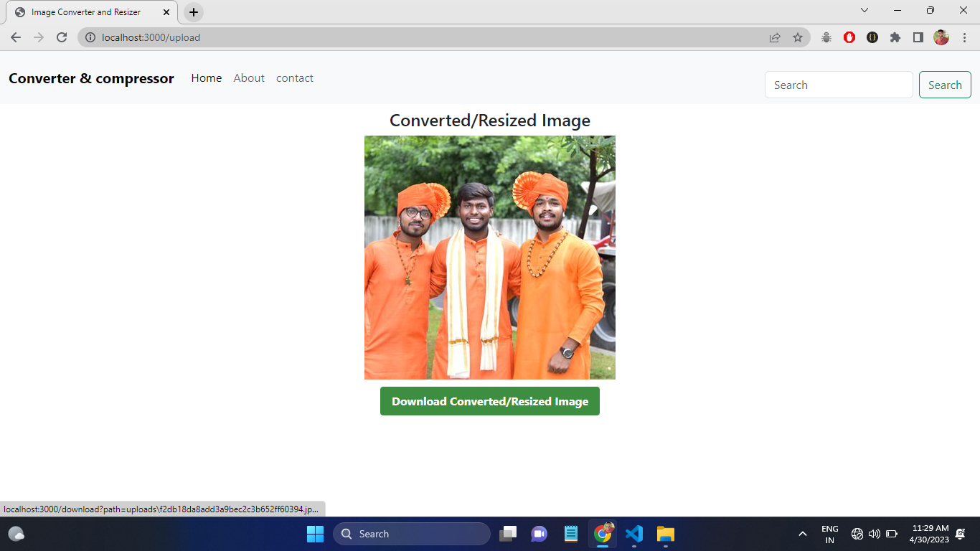
Task: Open the Chat app on taskbar
Action: [x=540, y=534]
